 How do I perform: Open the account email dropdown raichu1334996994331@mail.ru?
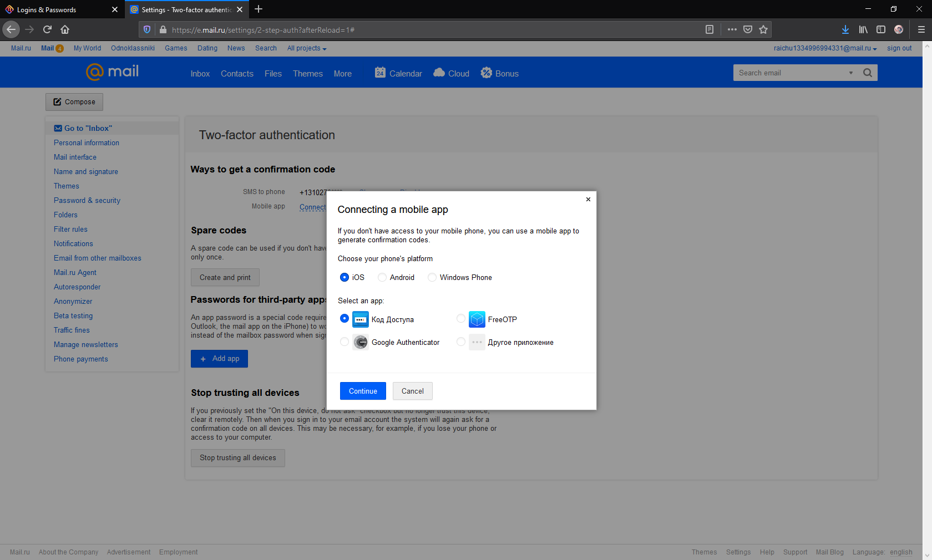pos(825,48)
